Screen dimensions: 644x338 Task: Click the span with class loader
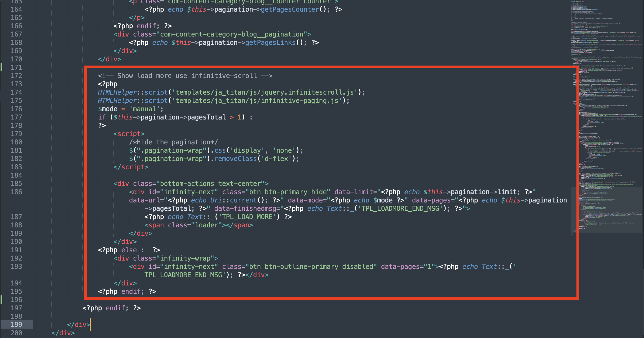click(199, 225)
